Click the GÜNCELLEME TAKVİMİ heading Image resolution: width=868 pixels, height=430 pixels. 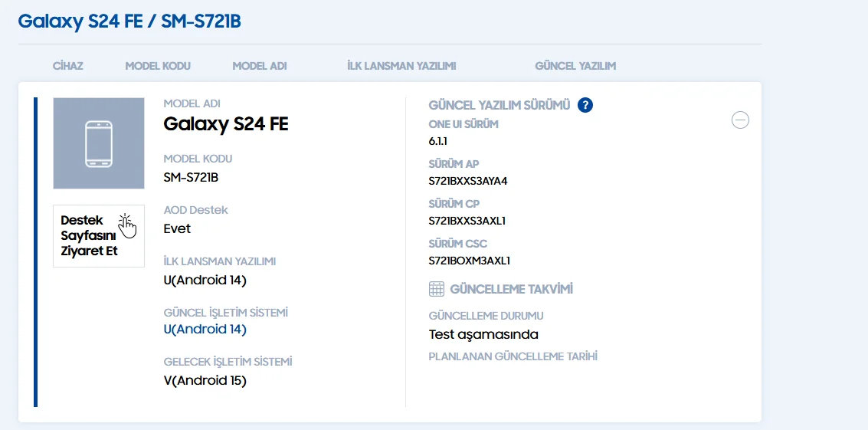pyautogui.click(x=511, y=289)
